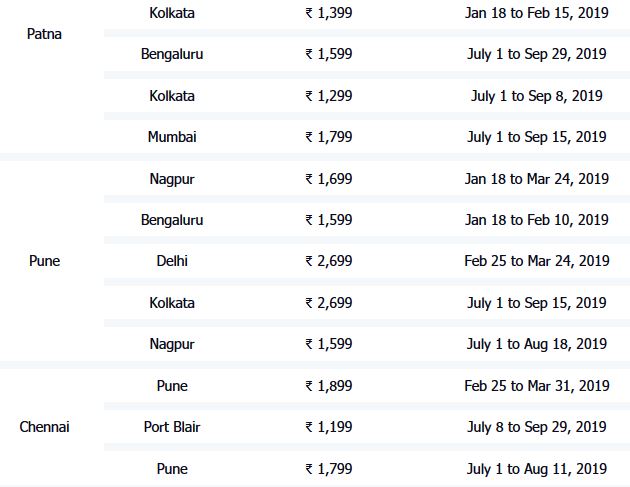Screen dimensions: 630x487
Task: Select Nagpur destination priced ₹ 1,699
Action: click(172, 179)
